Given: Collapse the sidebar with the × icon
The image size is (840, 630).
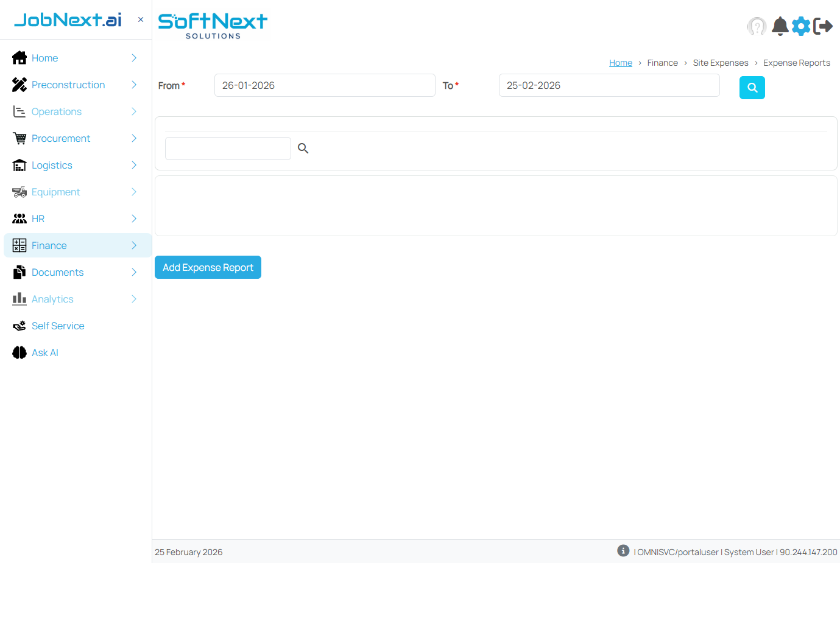Looking at the screenshot, I should pos(140,19).
